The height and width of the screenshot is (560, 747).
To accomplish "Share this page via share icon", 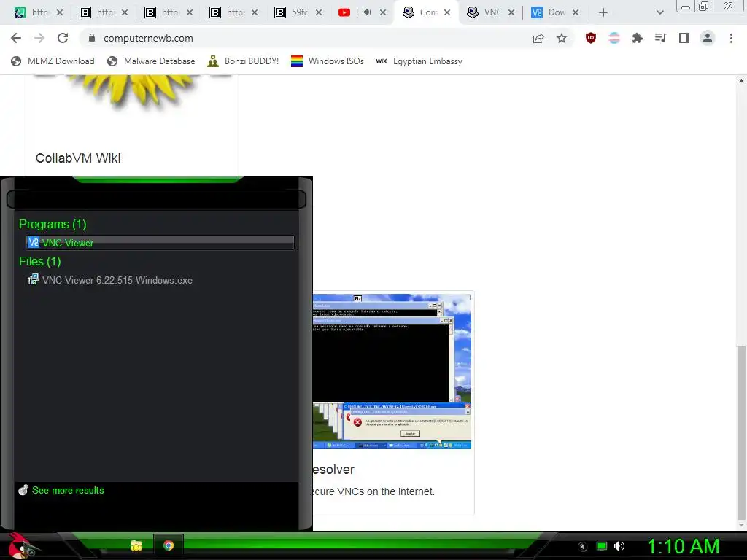I will click(x=538, y=38).
